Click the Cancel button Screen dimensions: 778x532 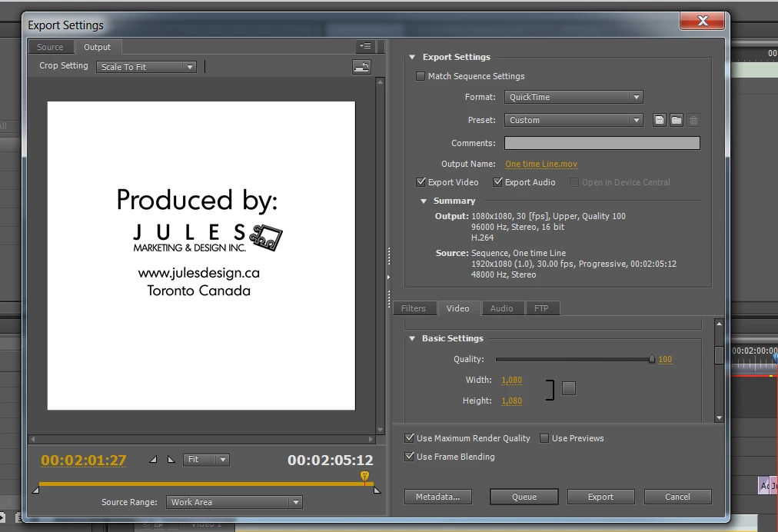pos(677,497)
